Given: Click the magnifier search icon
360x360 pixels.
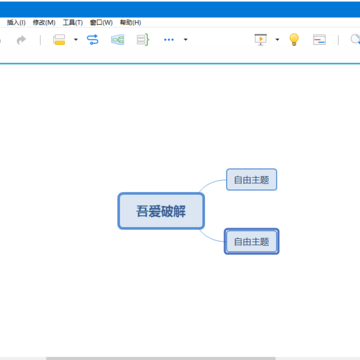Looking at the screenshot, I should [355, 40].
